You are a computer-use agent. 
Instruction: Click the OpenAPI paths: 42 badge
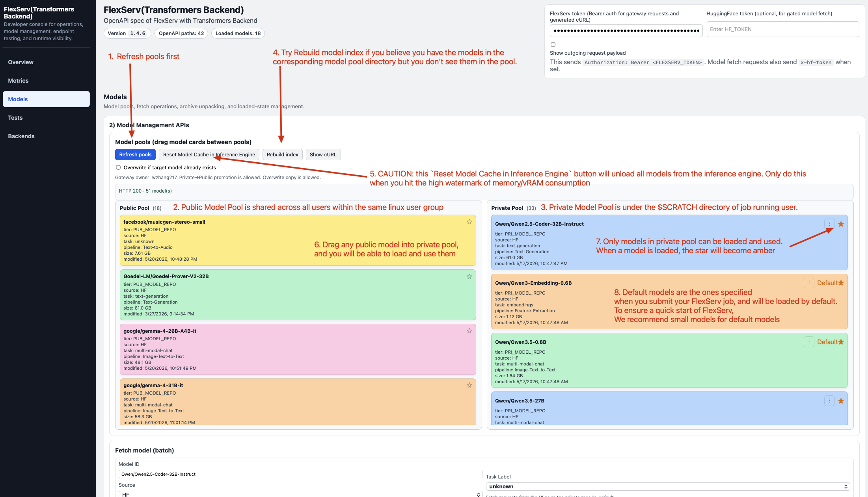point(181,33)
